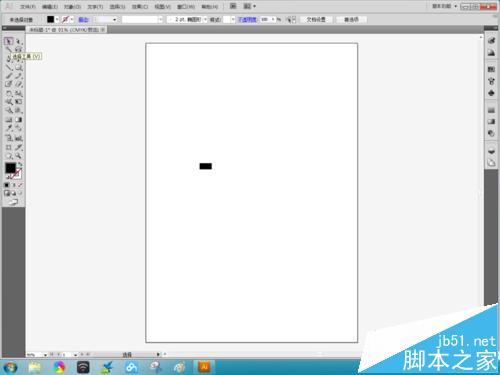Pick the Width tool
The height and width of the screenshot is (375, 500).
(x=9, y=102)
